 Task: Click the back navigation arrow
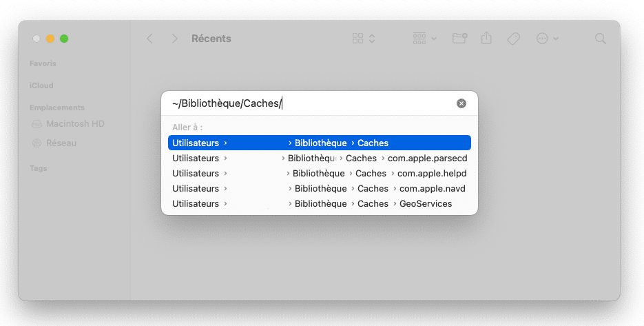150,39
